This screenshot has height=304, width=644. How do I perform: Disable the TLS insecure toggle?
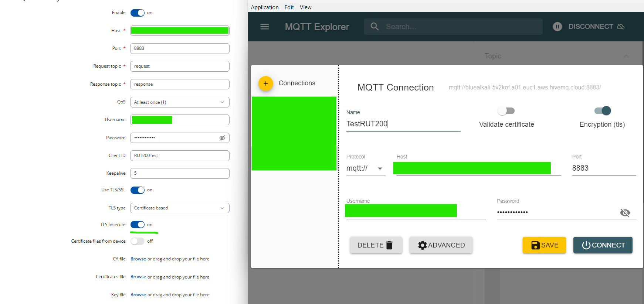click(x=138, y=225)
